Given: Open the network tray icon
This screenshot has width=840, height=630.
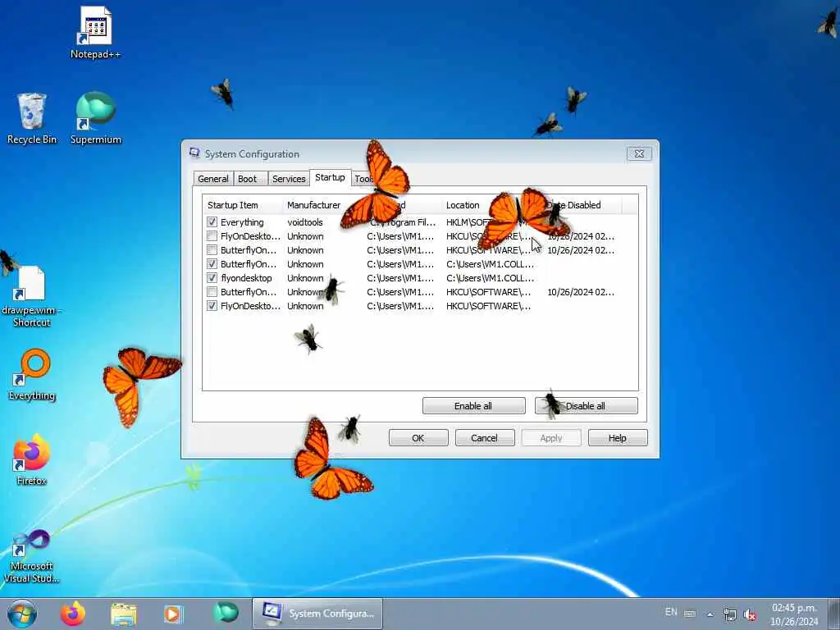Looking at the screenshot, I should click(x=729, y=614).
